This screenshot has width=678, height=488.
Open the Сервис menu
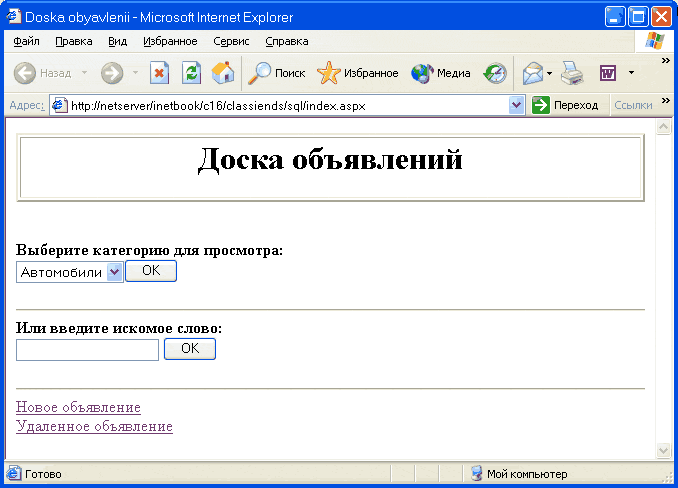tap(231, 41)
